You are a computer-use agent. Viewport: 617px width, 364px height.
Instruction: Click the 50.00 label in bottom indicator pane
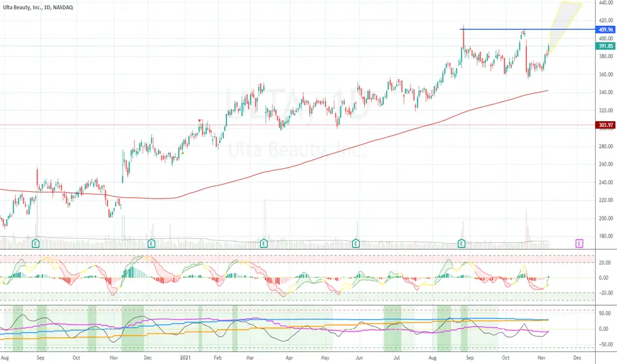click(605, 314)
